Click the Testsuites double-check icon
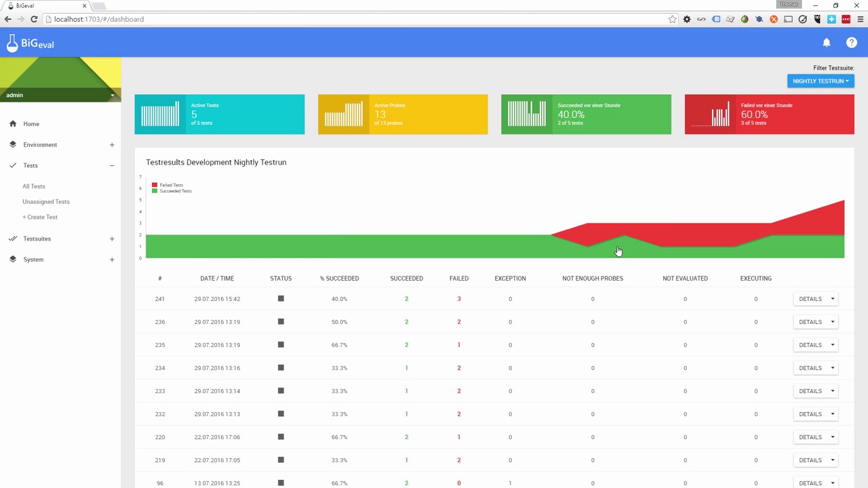This screenshot has width=868, height=488. (13, 239)
